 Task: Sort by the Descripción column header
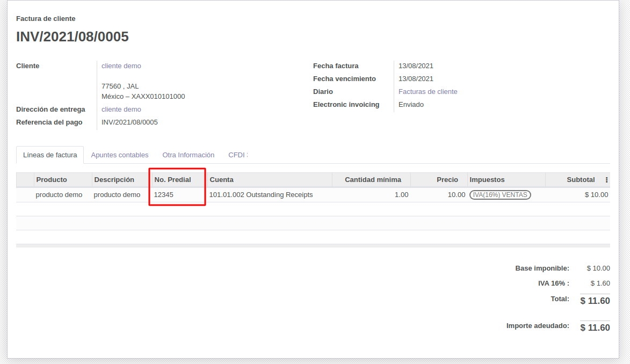(114, 180)
